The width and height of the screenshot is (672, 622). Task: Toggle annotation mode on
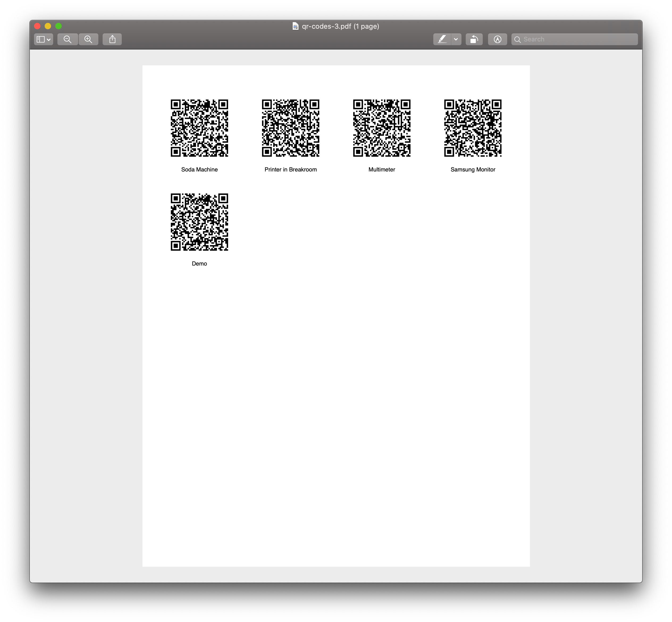(443, 39)
